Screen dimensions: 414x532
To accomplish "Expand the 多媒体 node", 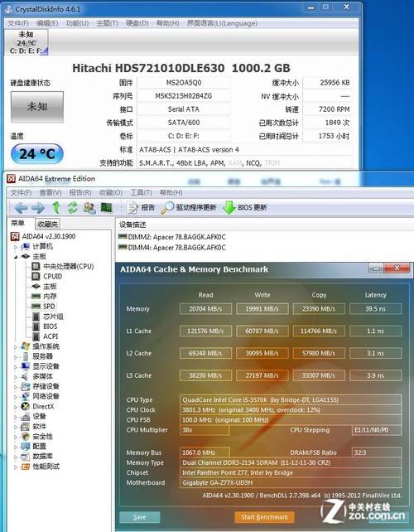I will tap(16, 377).
